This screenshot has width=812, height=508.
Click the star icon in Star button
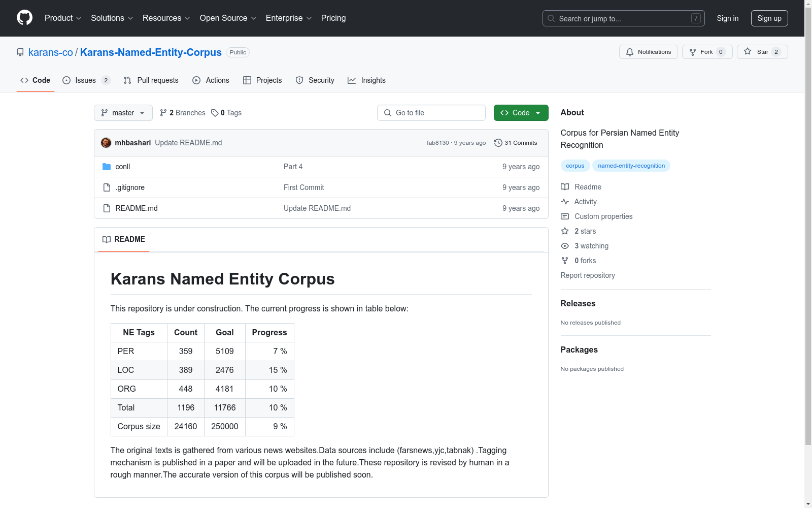tap(748, 51)
